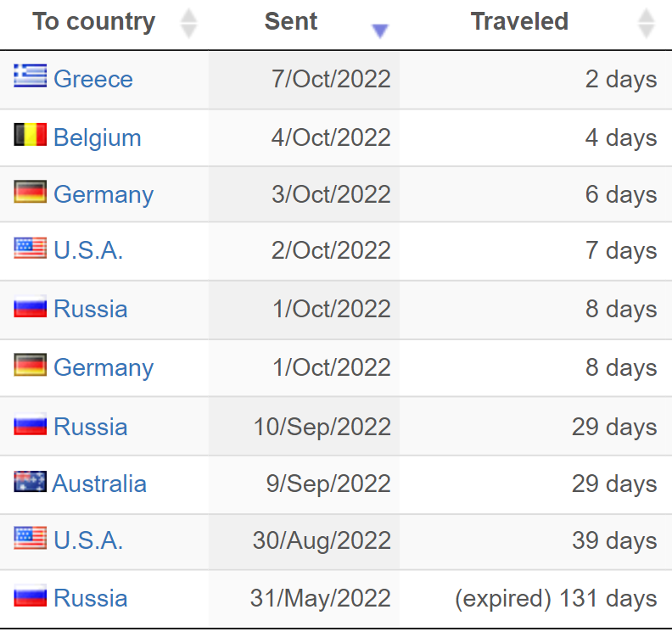This screenshot has width=672, height=632.
Task: Select the expired 131 days cell
Action: pyautogui.click(x=535, y=598)
